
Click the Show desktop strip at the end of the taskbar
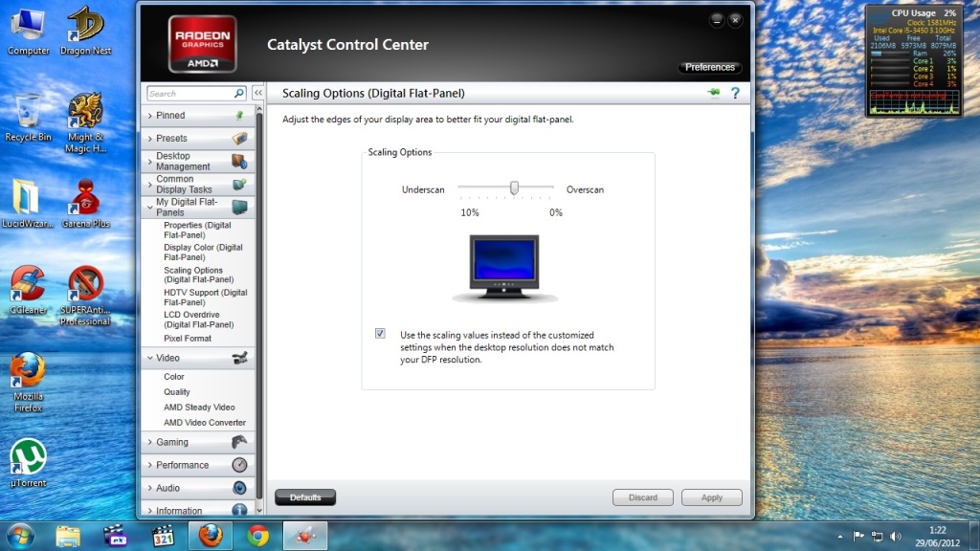[x=974, y=536]
